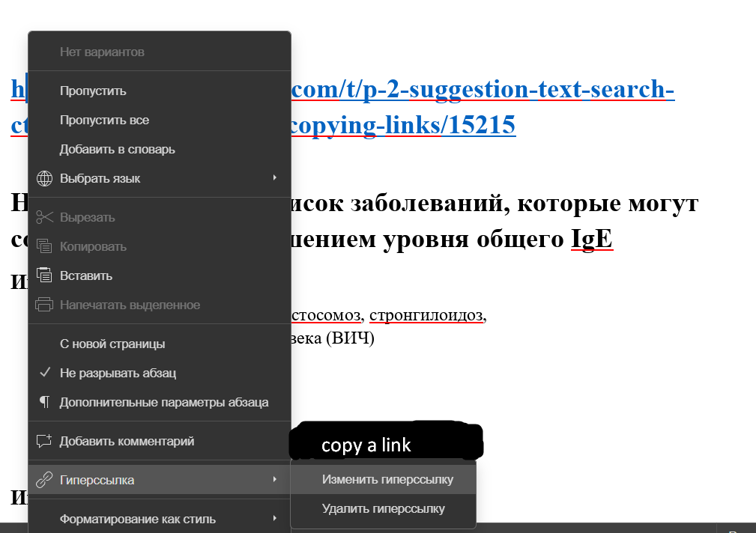The image size is (756, 533).
Task: Select С новой страницы option
Action: (160, 344)
